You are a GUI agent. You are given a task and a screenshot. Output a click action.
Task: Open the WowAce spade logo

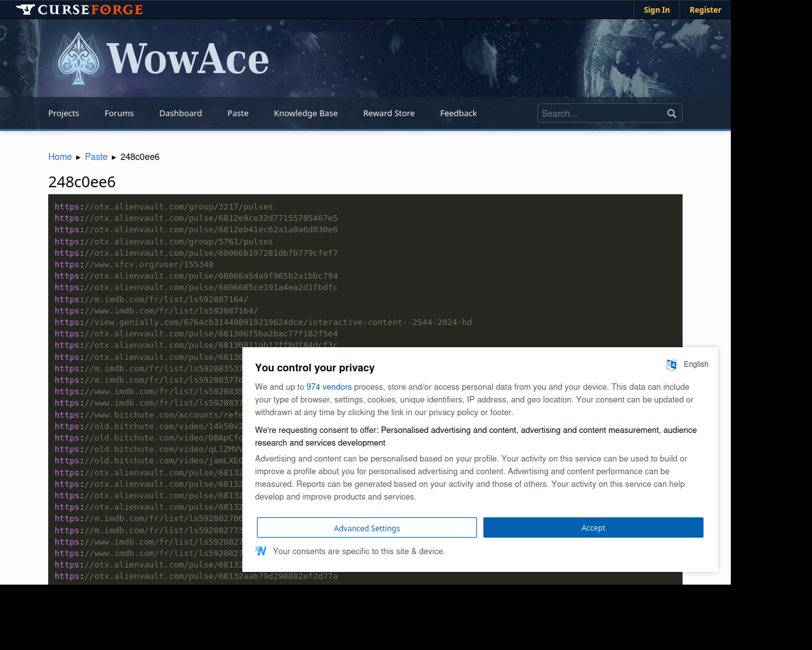point(78,58)
